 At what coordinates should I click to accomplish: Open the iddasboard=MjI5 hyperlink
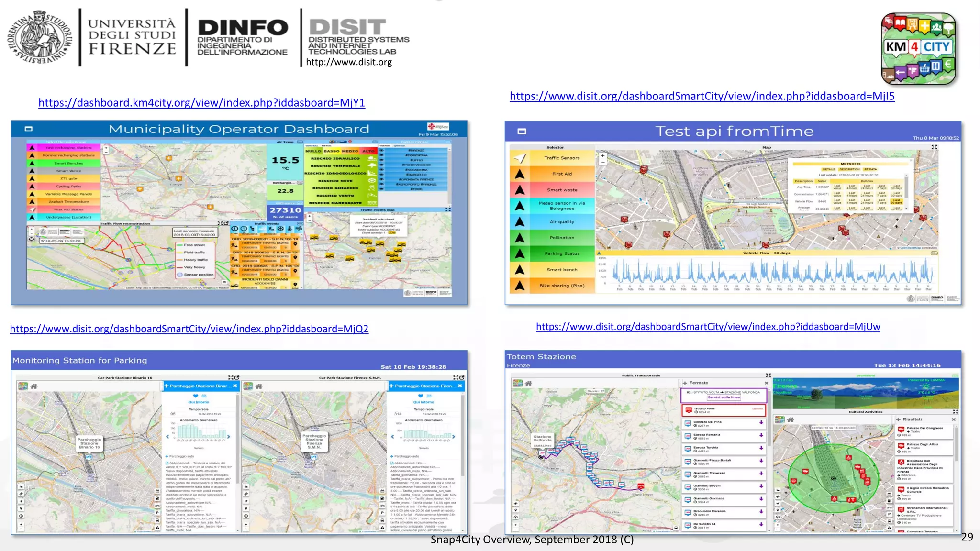coord(702,96)
